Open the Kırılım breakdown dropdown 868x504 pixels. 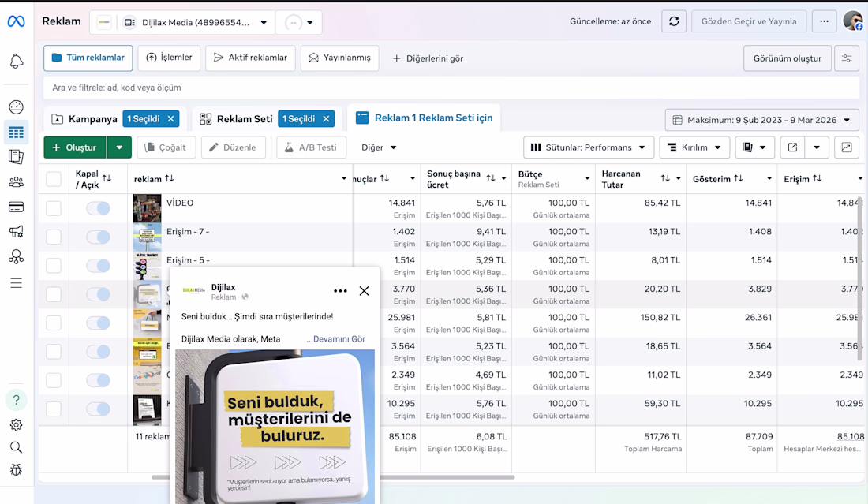[x=694, y=147]
